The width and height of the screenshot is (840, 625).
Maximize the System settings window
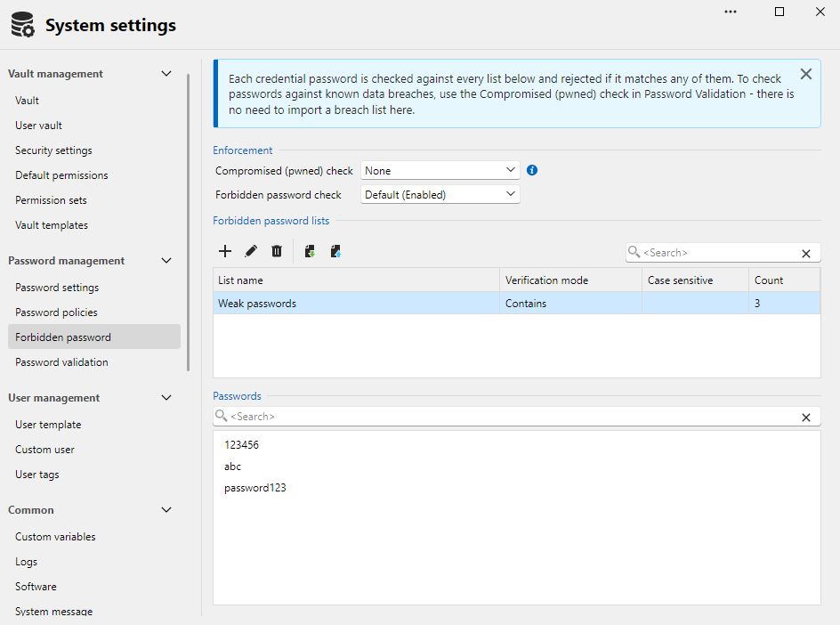(x=779, y=12)
